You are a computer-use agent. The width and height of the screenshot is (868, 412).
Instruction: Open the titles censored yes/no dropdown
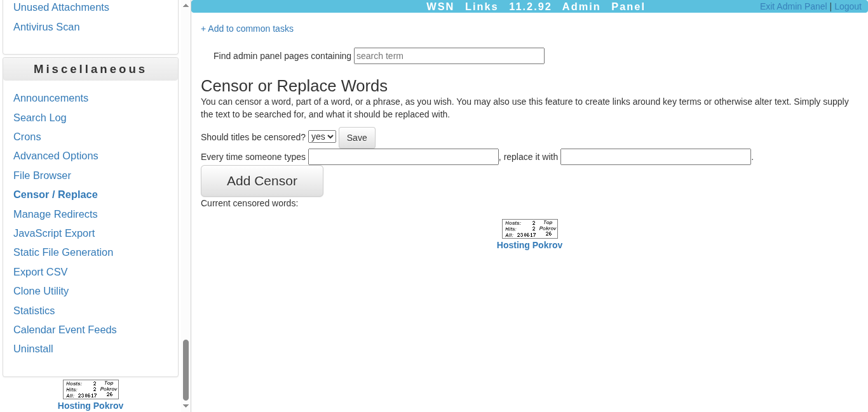tap(322, 137)
